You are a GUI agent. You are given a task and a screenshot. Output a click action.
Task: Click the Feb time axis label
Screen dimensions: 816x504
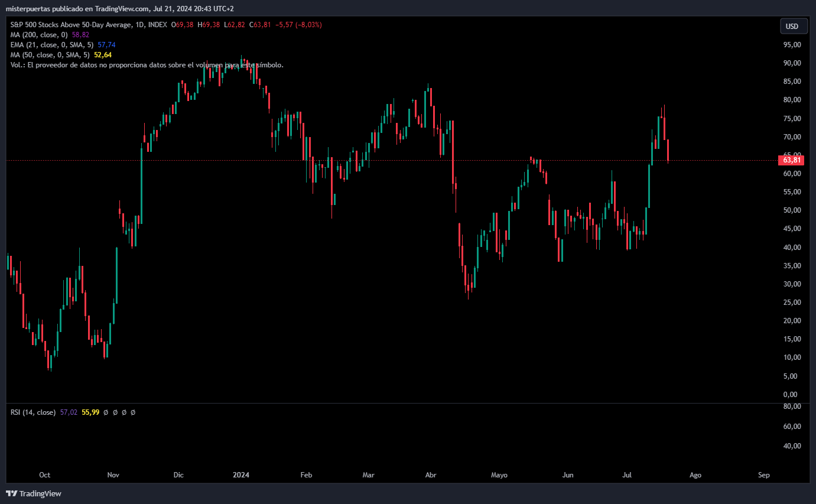click(306, 475)
